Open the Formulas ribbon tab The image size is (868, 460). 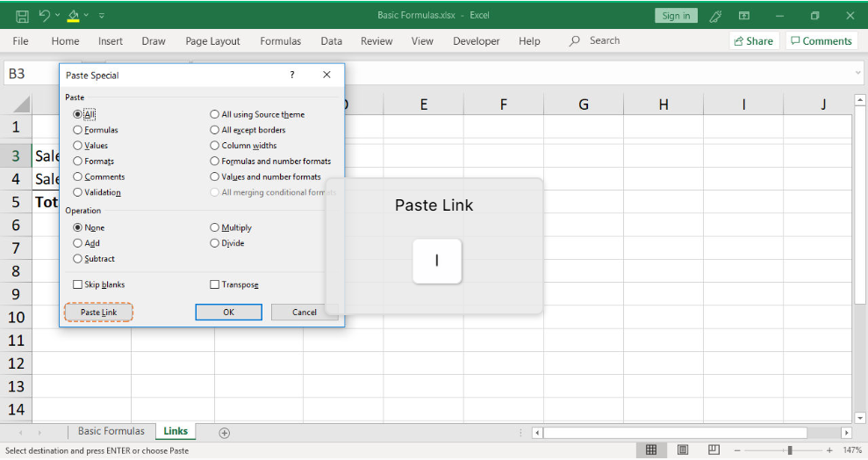pos(281,41)
